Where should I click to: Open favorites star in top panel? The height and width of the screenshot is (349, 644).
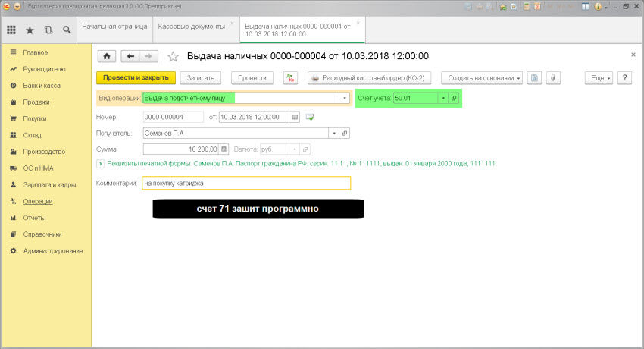pos(30,30)
